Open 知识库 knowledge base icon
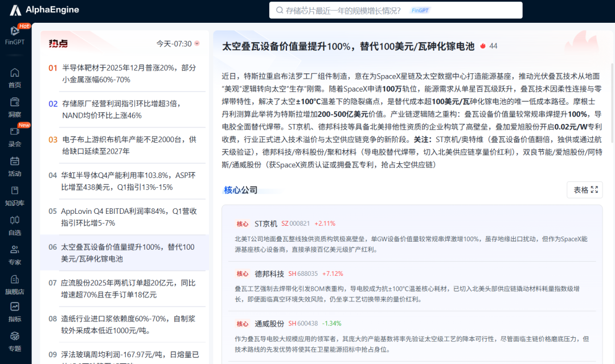The width and height of the screenshot is (615, 364). click(15, 191)
